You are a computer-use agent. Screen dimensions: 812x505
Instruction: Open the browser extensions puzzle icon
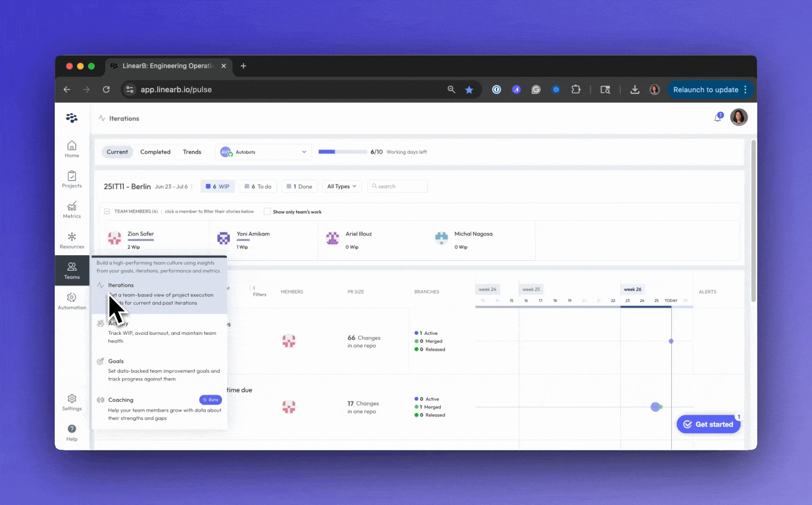pyautogui.click(x=576, y=89)
